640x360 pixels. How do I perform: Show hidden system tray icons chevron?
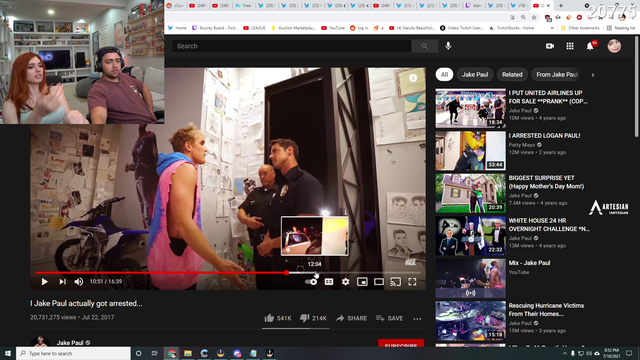pyautogui.click(x=565, y=353)
